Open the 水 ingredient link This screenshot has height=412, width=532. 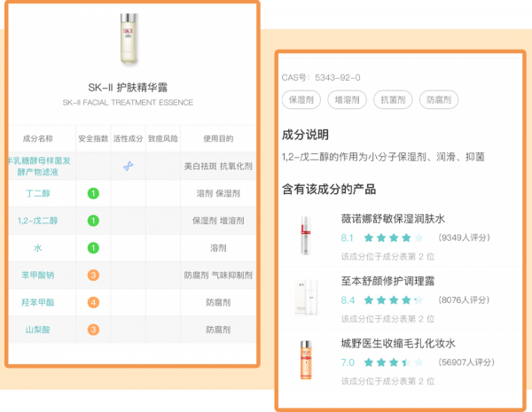[x=37, y=248]
